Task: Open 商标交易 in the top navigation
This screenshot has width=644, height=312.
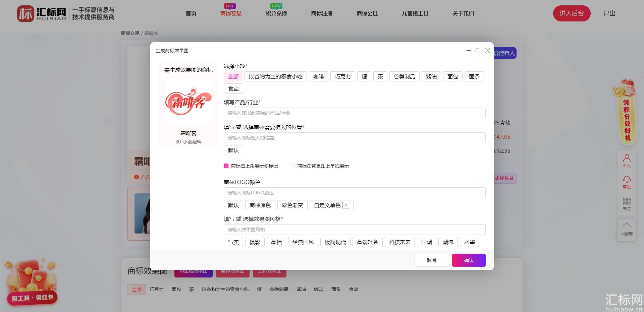Action: coord(231,13)
